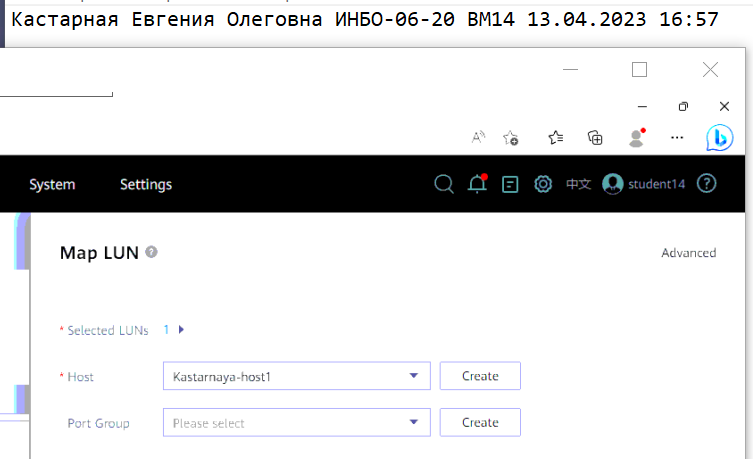Click the Read aloud browser icon

(478, 138)
